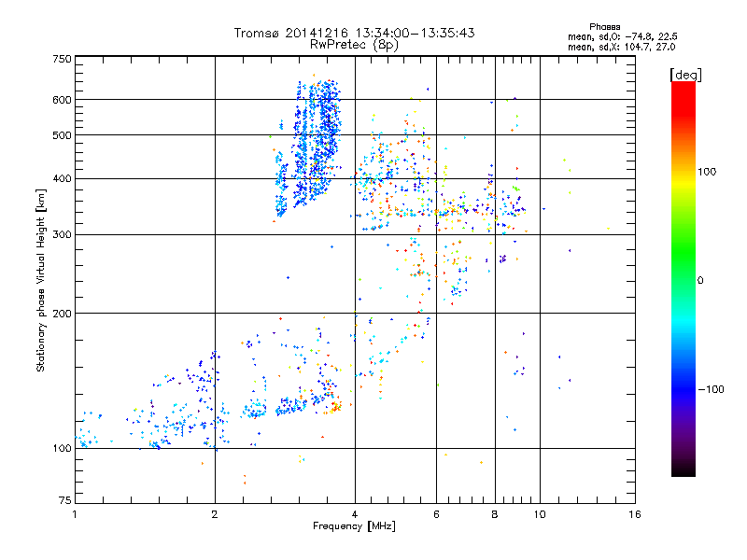Click the x-axis label '8'
This screenshot has width=747, height=560.
[x=495, y=514]
